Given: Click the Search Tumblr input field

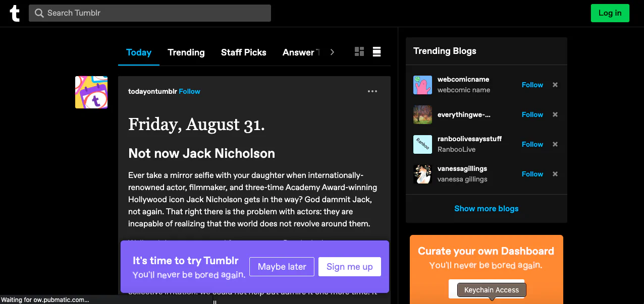Looking at the screenshot, I should click(150, 13).
